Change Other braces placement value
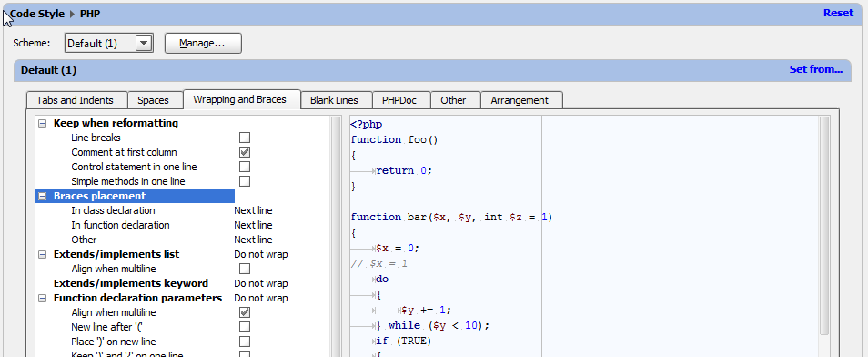 tap(253, 240)
